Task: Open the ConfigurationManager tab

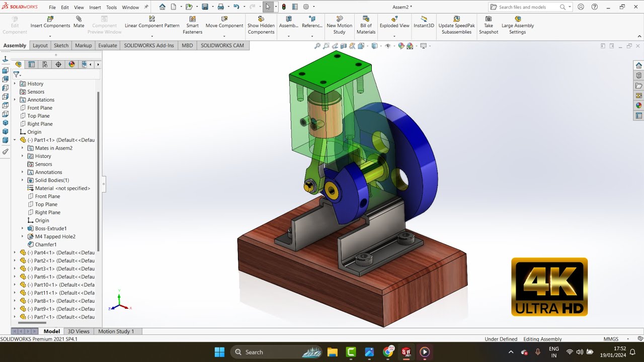Action: tap(45, 64)
